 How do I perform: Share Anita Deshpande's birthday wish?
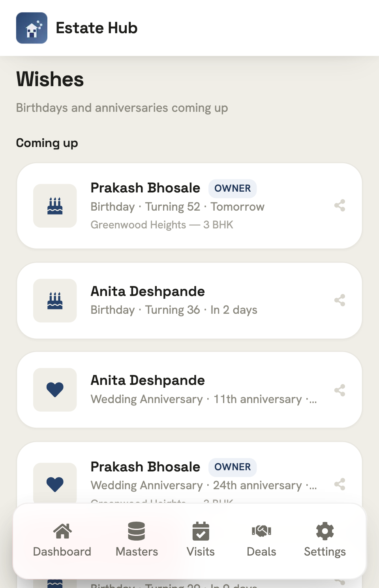coord(340,300)
